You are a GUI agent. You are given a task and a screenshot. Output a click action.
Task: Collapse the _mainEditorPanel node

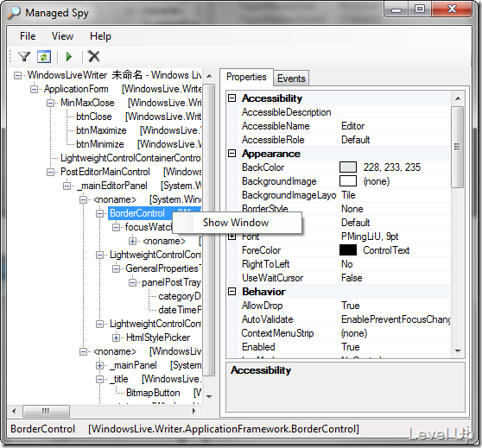coord(67,186)
